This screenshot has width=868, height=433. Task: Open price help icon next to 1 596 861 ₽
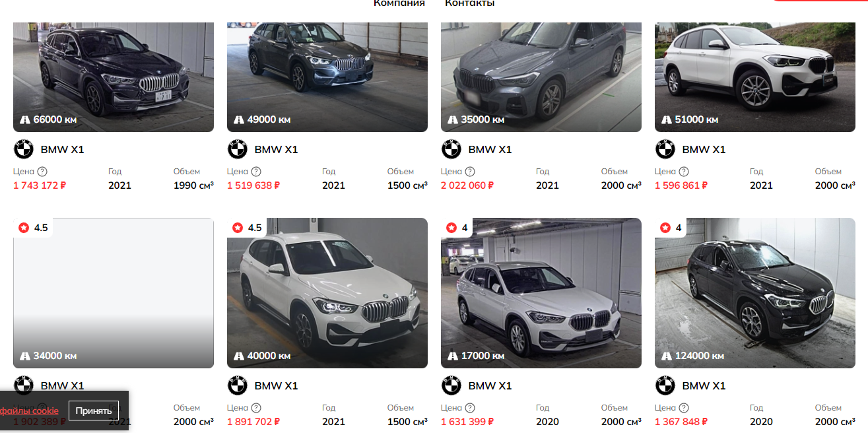click(684, 172)
